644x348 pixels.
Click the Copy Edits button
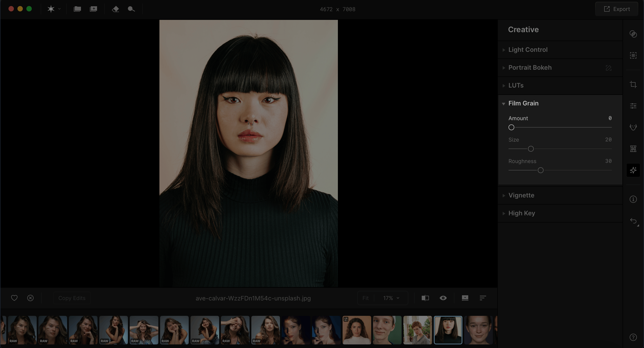(x=72, y=298)
